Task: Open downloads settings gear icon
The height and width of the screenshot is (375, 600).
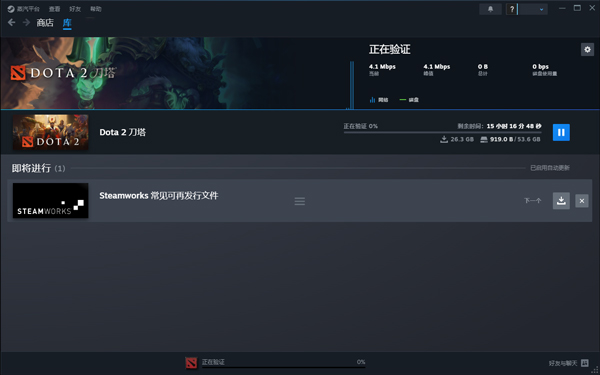Action: pos(587,49)
